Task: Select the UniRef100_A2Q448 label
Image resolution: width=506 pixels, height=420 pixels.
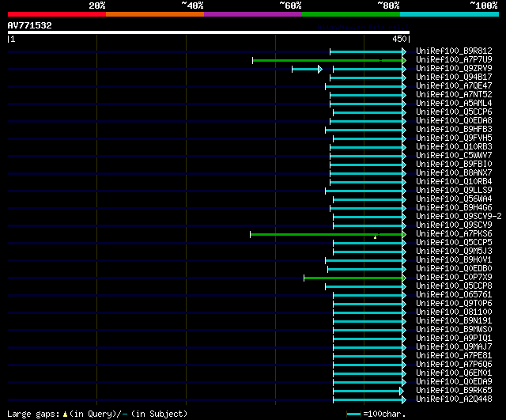Action: [x=454, y=399]
